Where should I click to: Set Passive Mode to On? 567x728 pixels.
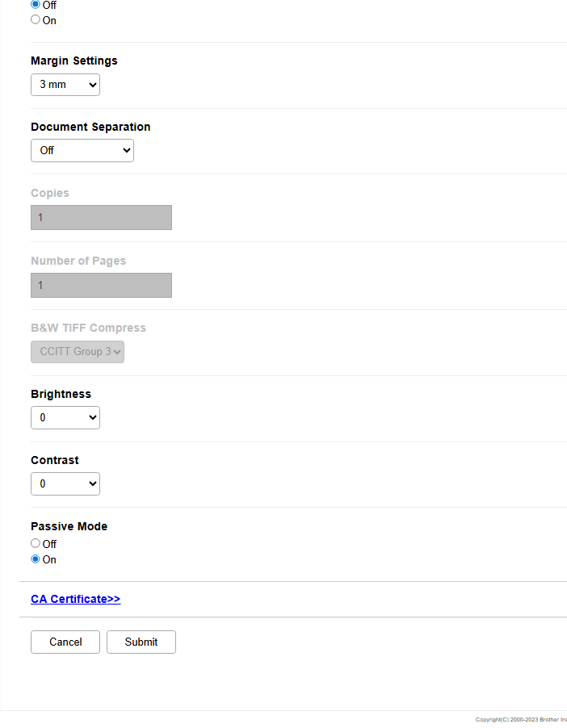pos(36,559)
